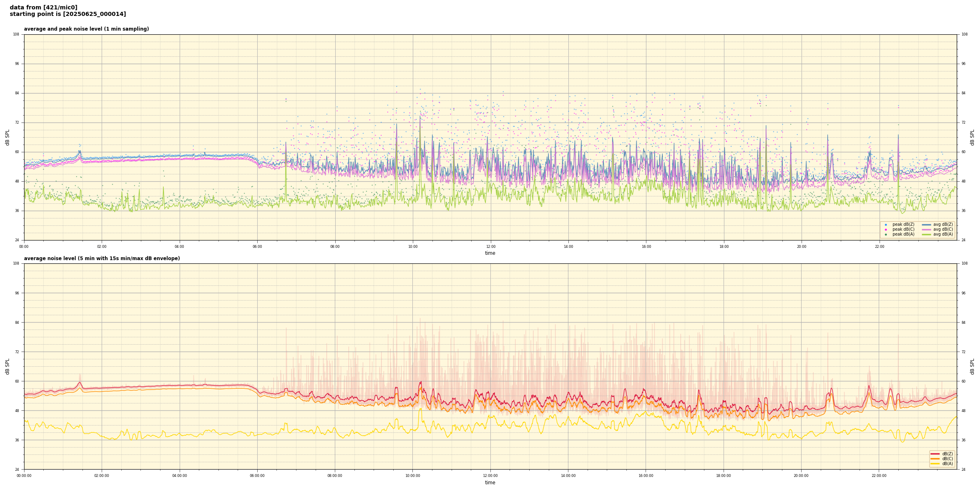
Task: Click the red dB(Z) entry in bottom legend
Action: (935, 454)
